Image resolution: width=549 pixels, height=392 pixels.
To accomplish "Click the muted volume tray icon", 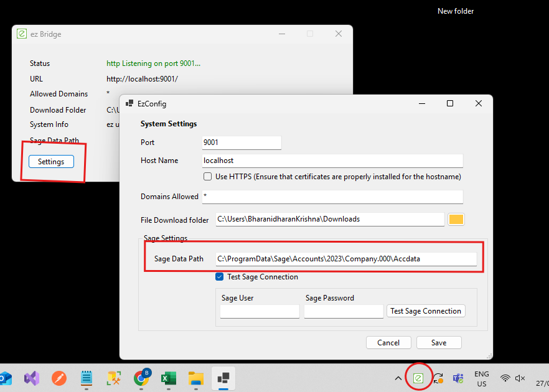I will coord(520,378).
